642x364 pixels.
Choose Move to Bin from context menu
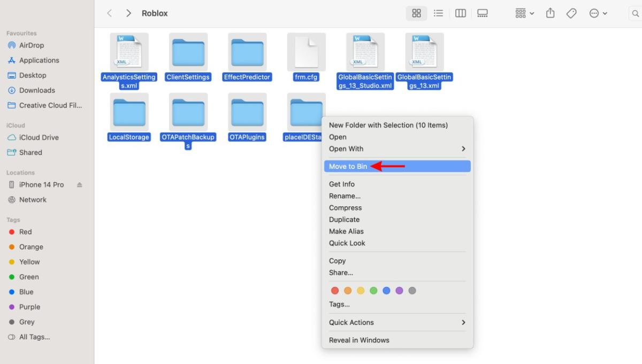tap(348, 166)
